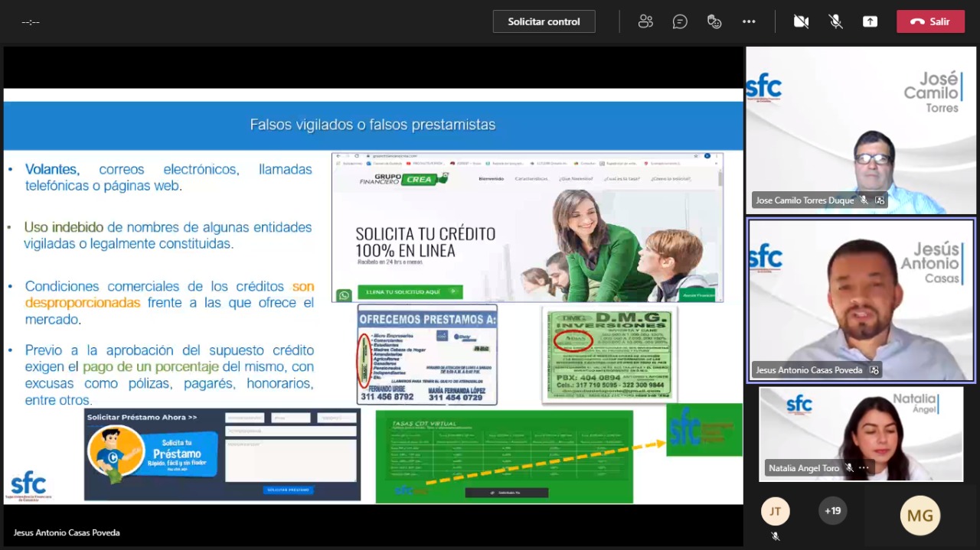Image resolution: width=980 pixels, height=550 pixels.
Task: Click the spotlight icon beside Jesus Antonio's name
Action: (874, 370)
